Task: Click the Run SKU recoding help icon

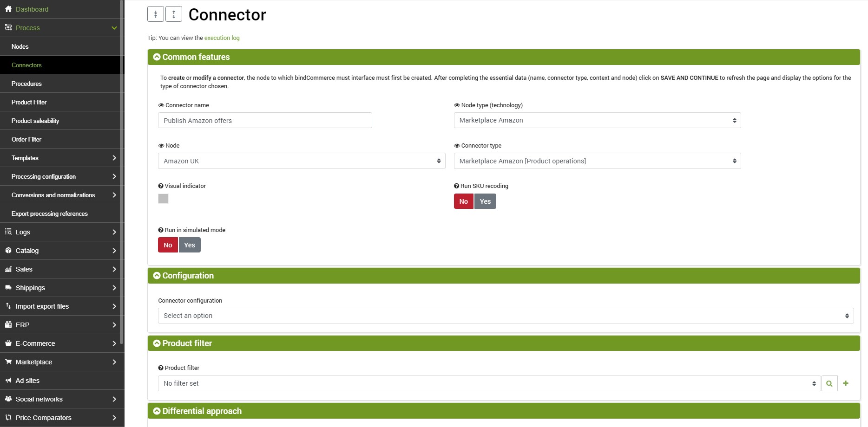Action: coord(456,186)
